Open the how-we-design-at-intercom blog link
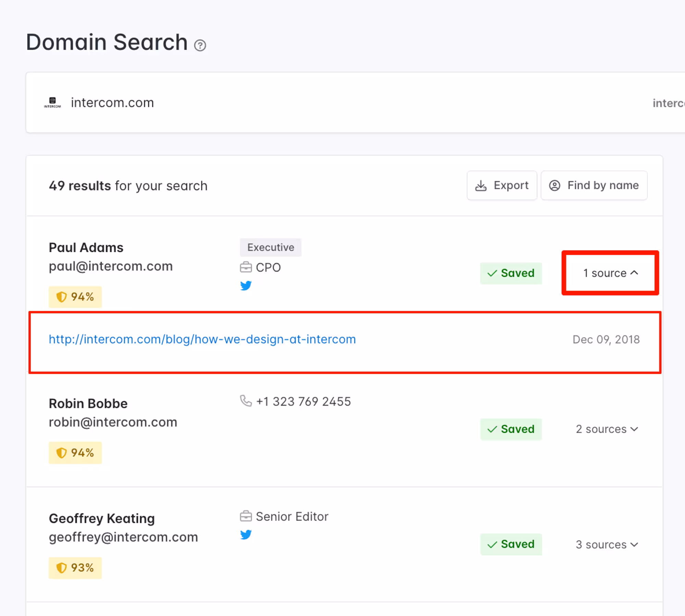This screenshot has height=616, width=685. click(x=202, y=339)
